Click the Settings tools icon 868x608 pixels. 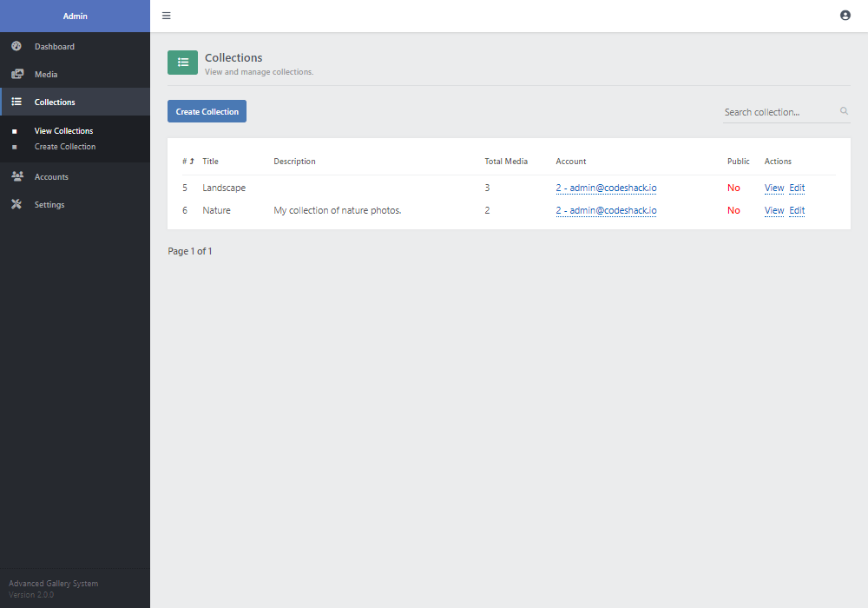[x=16, y=204]
